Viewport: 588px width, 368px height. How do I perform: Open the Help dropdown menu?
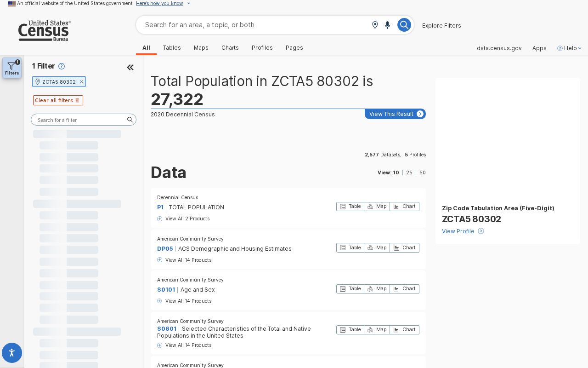pos(570,48)
